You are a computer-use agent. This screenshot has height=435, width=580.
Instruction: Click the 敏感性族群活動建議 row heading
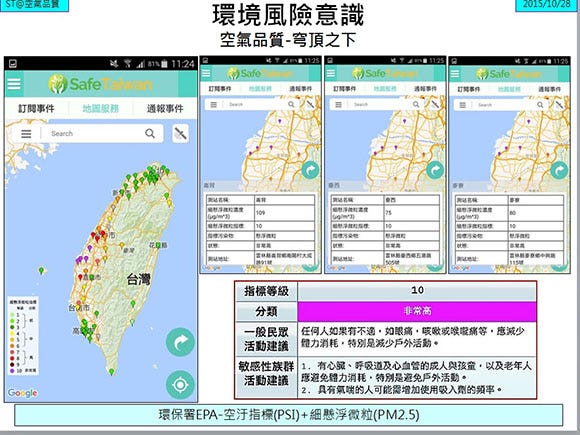coord(266,377)
